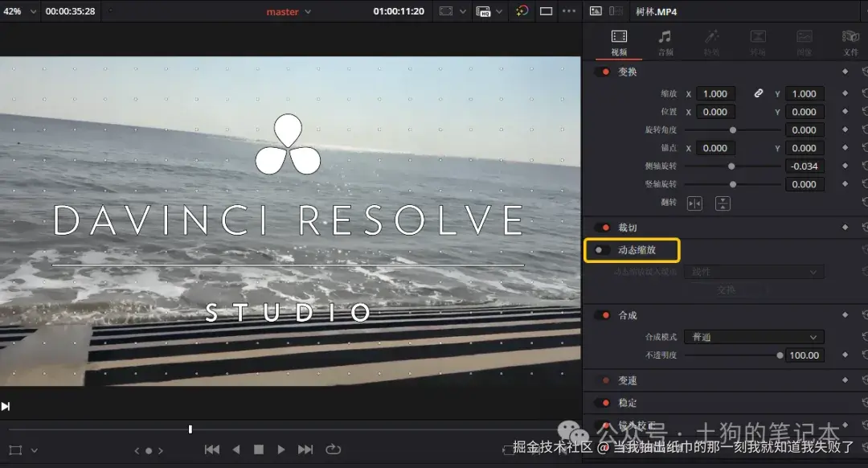868x468 pixels.
Task: Add keyframe diamond for 锚点 (Anchor Point)
Action: click(x=845, y=147)
